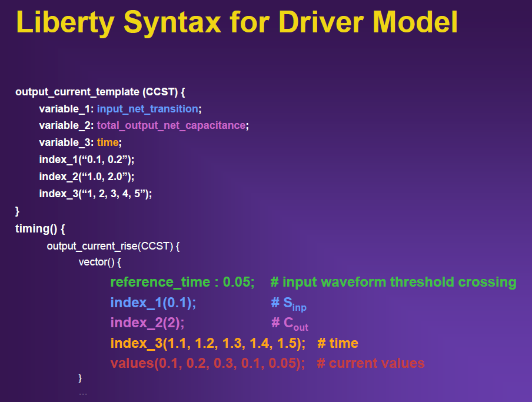Viewport: 532px width, 402px height.
Task: Click the red '# current values' comment
Action: [x=370, y=363]
